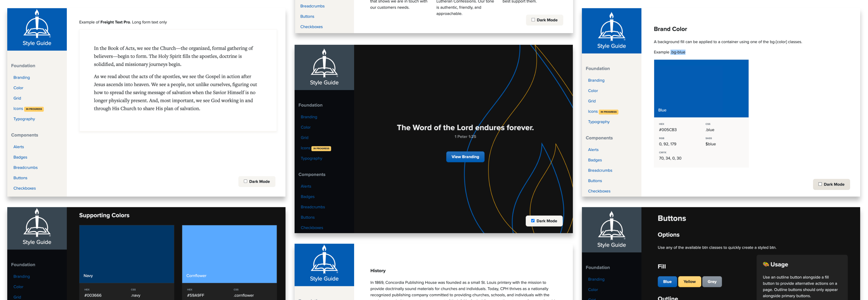Click the Style Guide logo in the History panel
The width and height of the screenshot is (868, 300).
pos(324,265)
